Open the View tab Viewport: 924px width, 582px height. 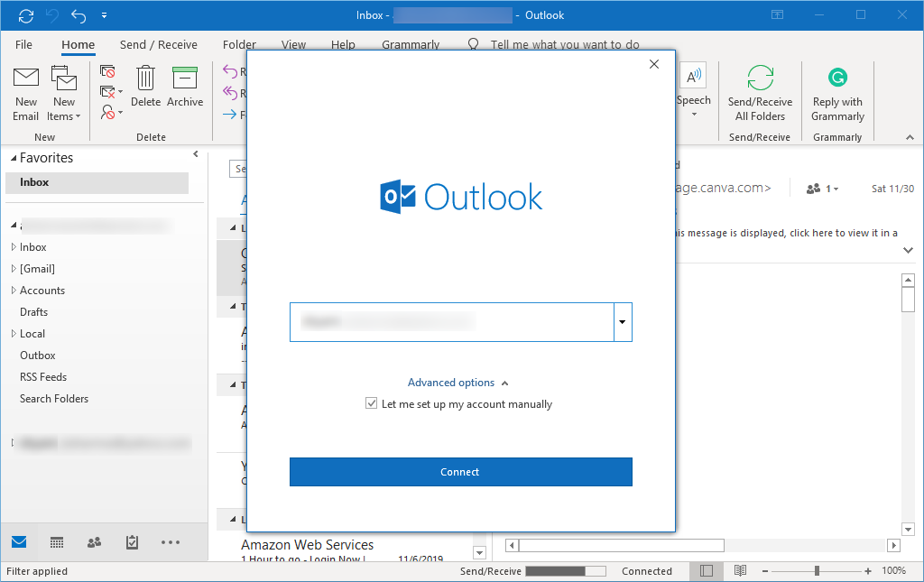[293, 45]
